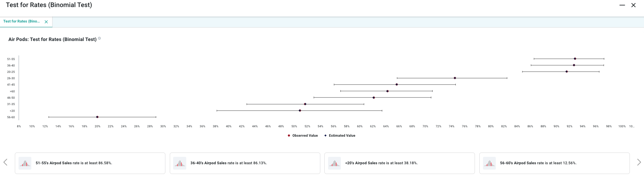Click the 56-60 data point on chart
The height and width of the screenshot is (176, 644).
97,117
